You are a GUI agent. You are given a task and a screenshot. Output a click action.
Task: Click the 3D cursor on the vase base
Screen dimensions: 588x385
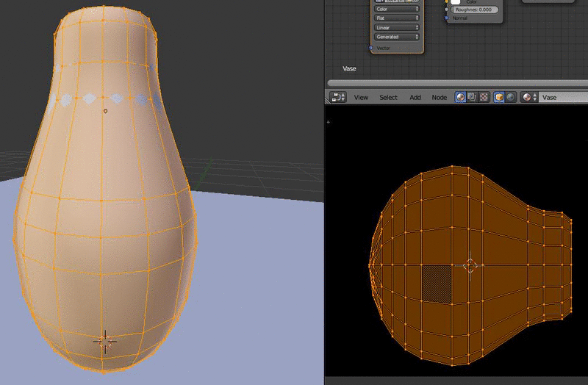pos(105,342)
